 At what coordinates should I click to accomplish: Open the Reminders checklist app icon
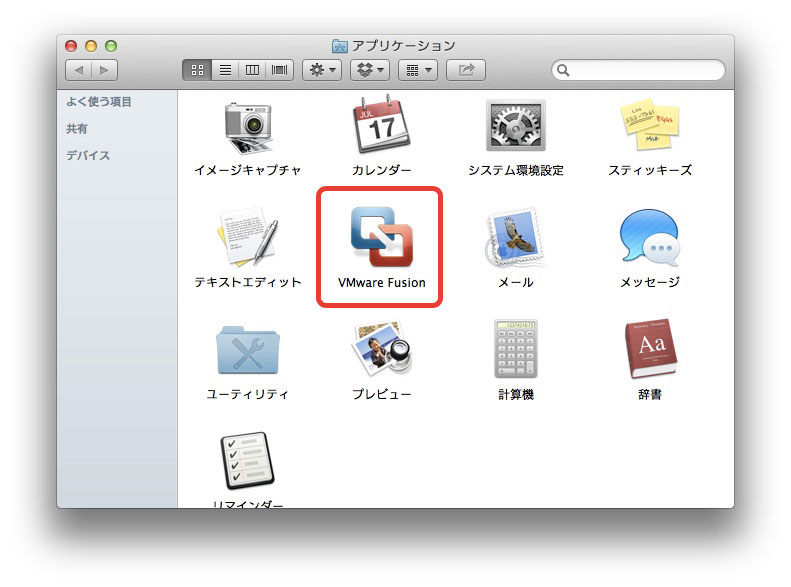247,460
